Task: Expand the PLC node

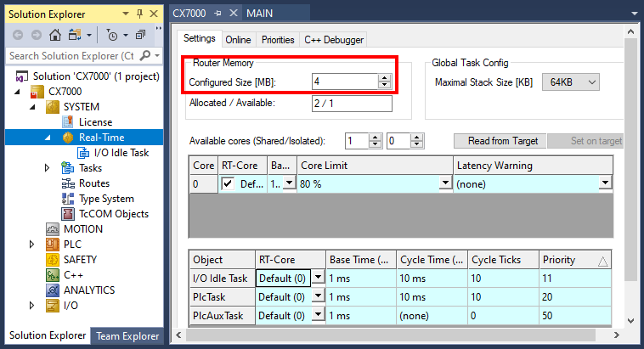Action: point(31,245)
